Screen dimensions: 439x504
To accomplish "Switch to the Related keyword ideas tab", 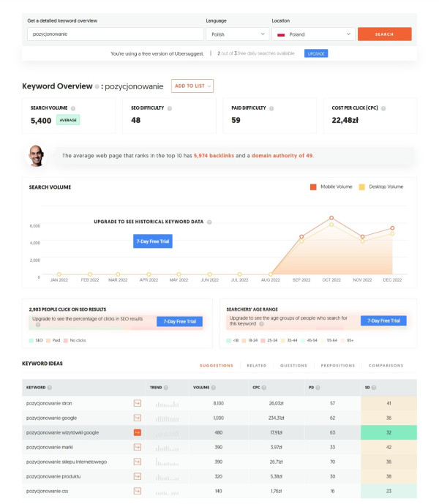I will point(256,366).
